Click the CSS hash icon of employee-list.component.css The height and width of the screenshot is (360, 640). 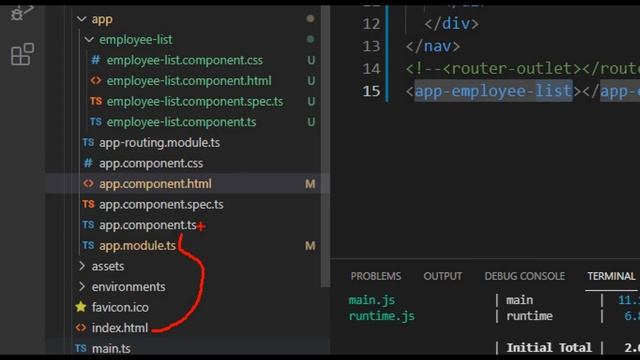pos(96,60)
